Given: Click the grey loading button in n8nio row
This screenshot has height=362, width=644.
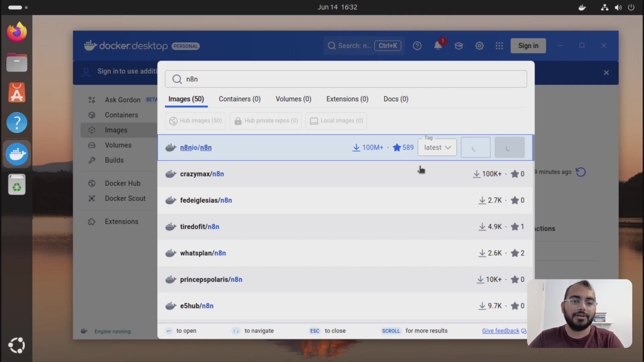Looking at the screenshot, I should 509,147.
